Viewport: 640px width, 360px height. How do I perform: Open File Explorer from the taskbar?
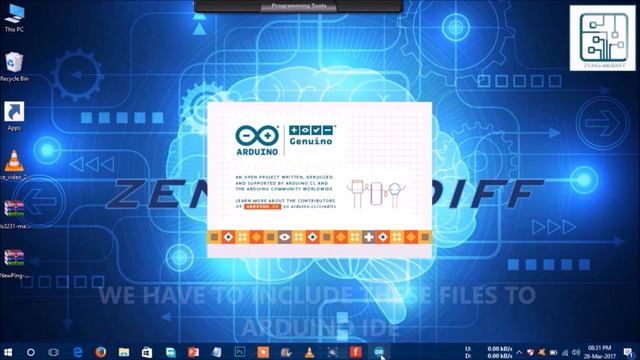tap(124, 352)
